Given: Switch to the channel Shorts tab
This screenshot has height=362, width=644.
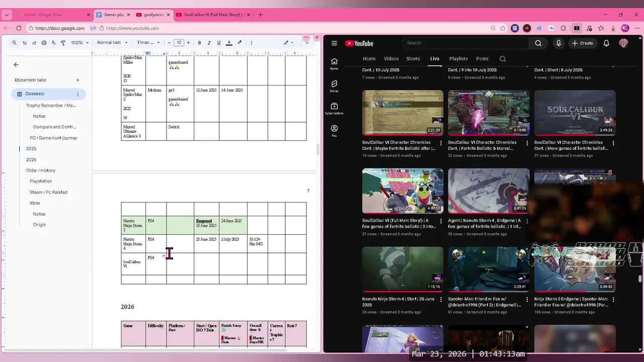Looking at the screenshot, I should pyautogui.click(x=413, y=59).
